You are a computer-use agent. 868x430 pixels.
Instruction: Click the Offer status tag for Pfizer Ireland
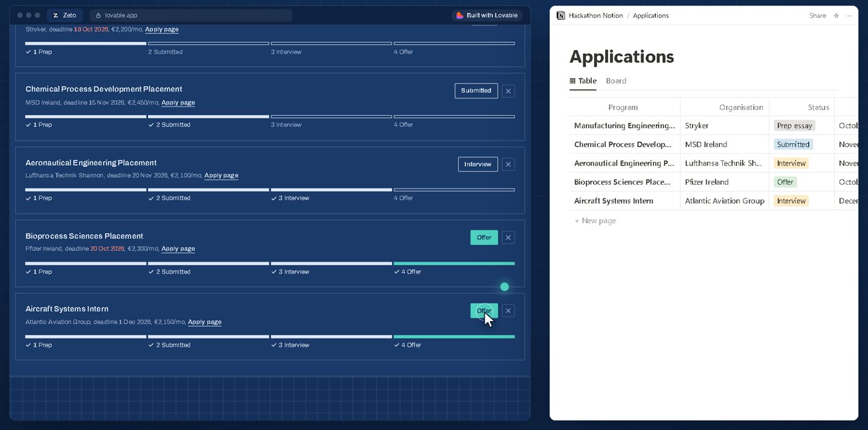[x=785, y=182]
